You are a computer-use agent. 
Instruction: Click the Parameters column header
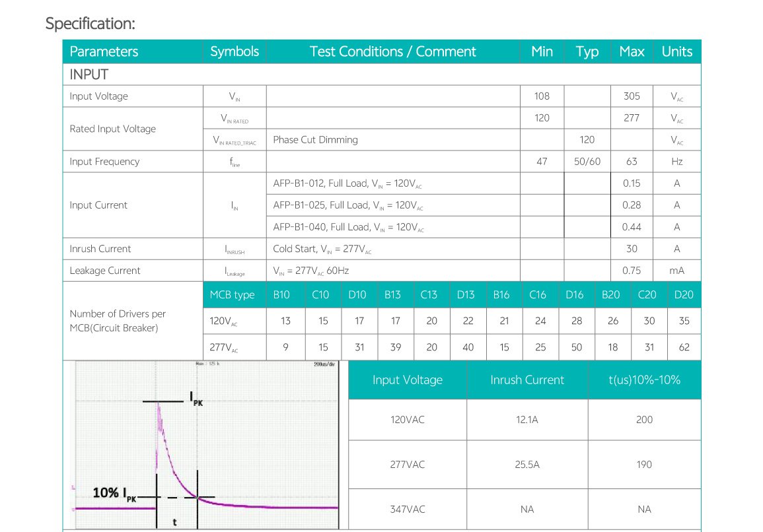click(104, 51)
